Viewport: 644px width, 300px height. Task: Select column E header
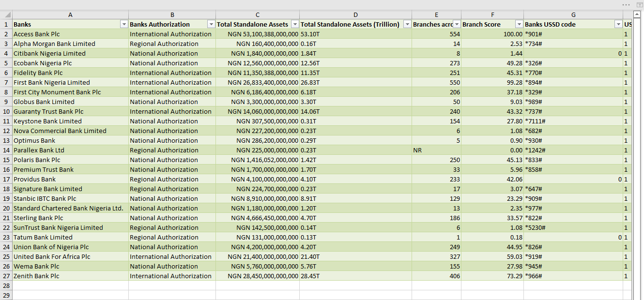click(436, 15)
